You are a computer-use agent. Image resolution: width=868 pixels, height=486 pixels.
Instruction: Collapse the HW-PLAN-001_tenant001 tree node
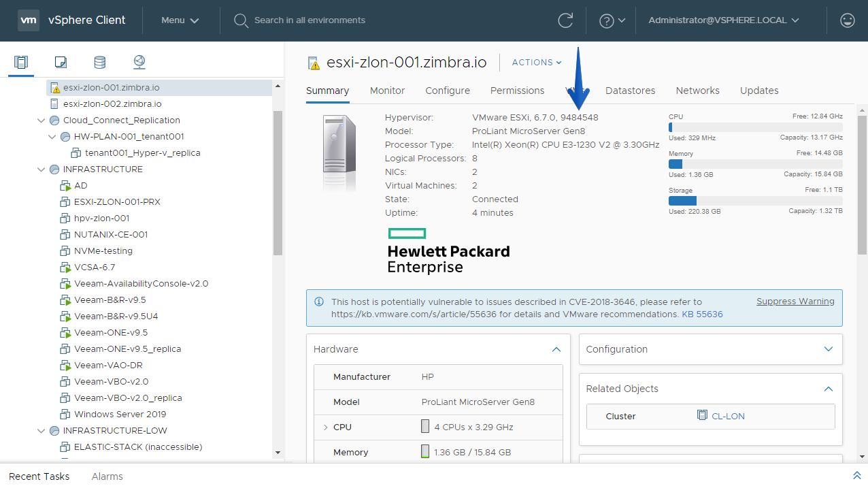click(53, 137)
